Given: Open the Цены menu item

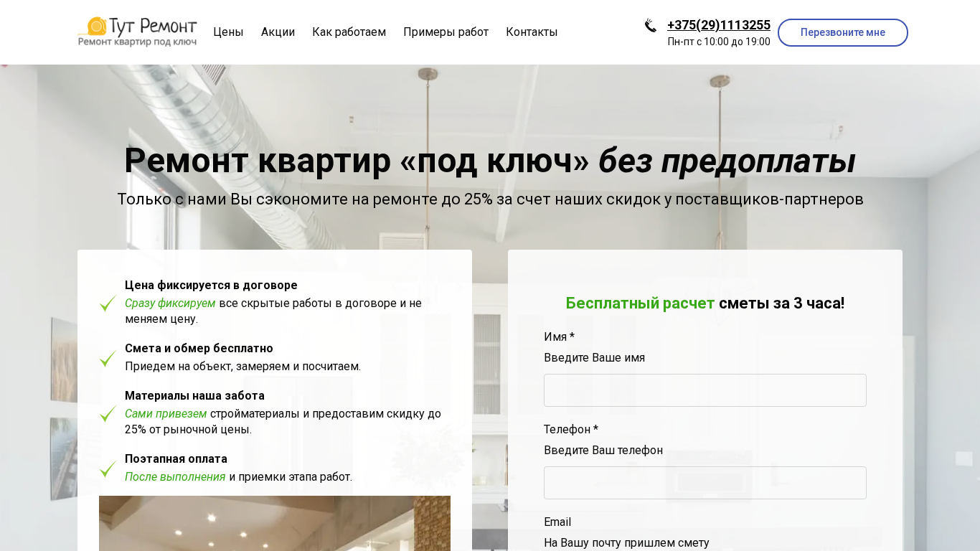Looking at the screenshot, I should click(228, 32).
